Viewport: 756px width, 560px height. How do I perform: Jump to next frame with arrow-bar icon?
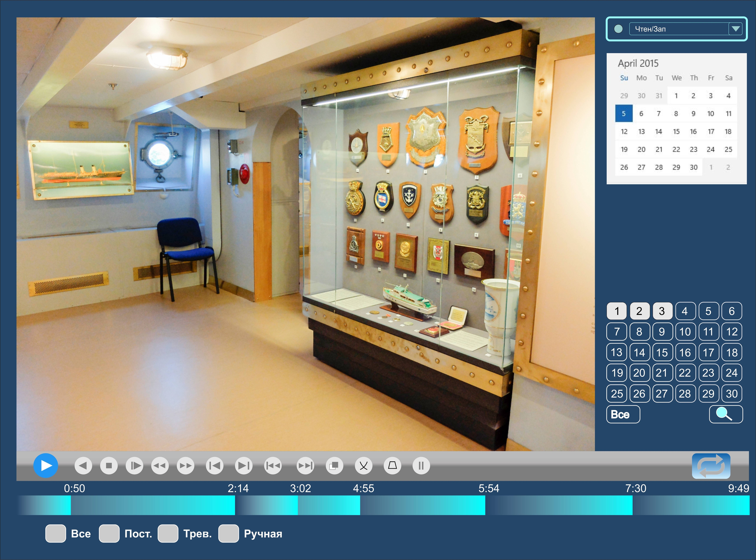pyautogui.click(x=244, y=466)
